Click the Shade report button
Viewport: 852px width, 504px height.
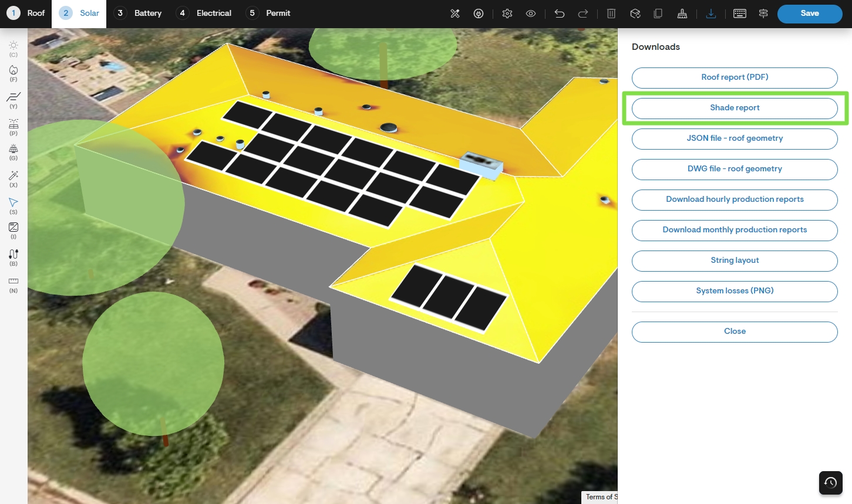[735, 108]
